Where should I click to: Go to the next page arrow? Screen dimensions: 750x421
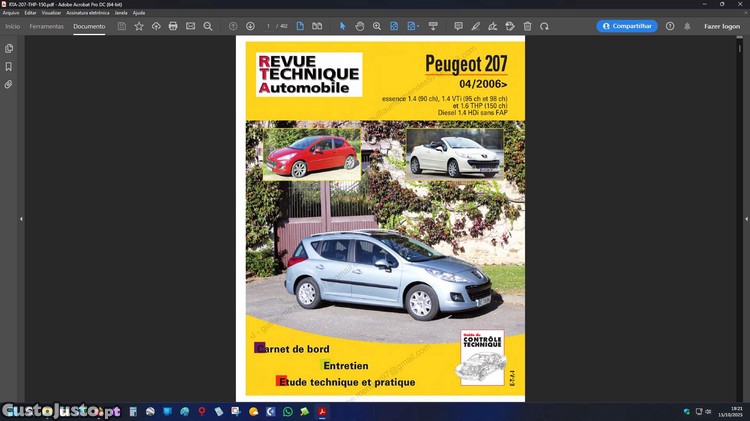tap(250, 26)
